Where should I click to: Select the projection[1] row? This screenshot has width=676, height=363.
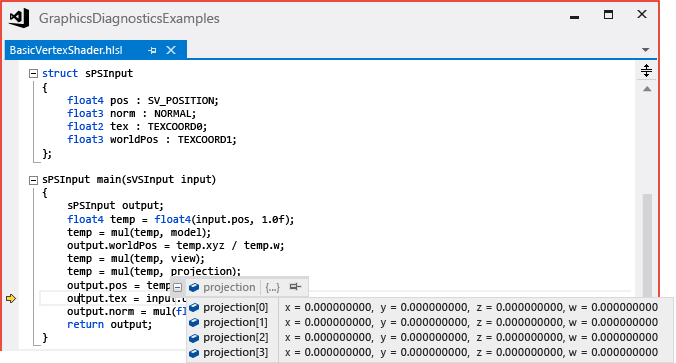coord(430,322)
